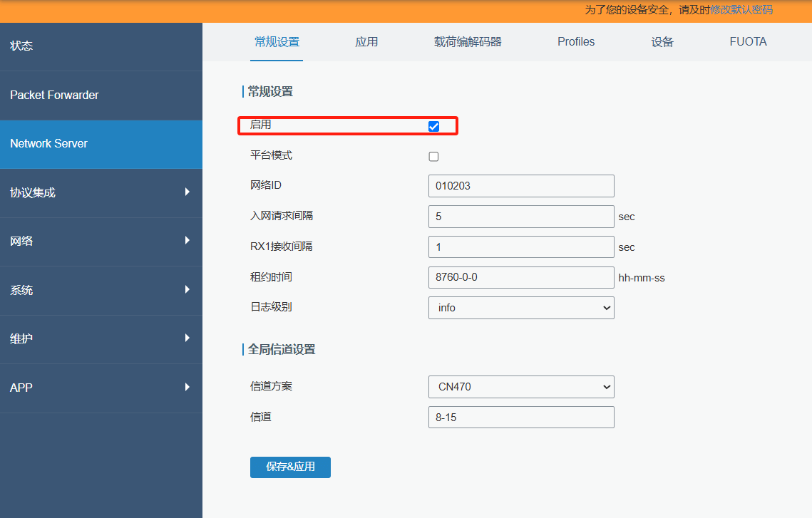812x518 pixels.
Task: Expand the 网络 sidebar menu arrow
Action: click(x=187, y=240)
